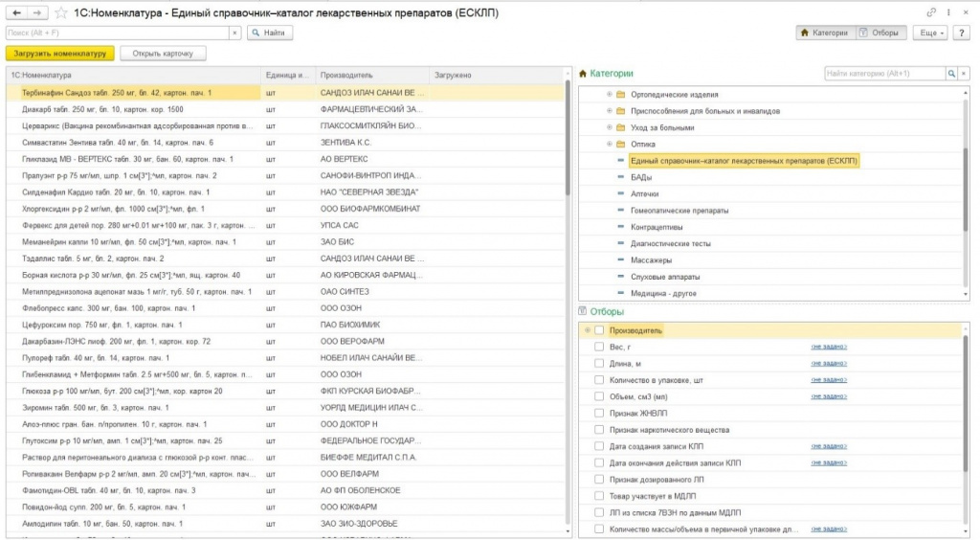The width and height of the screenshot is (980, 540).
Task: Click Ортопедические изделия folder icon
Action: pos(620,95)
